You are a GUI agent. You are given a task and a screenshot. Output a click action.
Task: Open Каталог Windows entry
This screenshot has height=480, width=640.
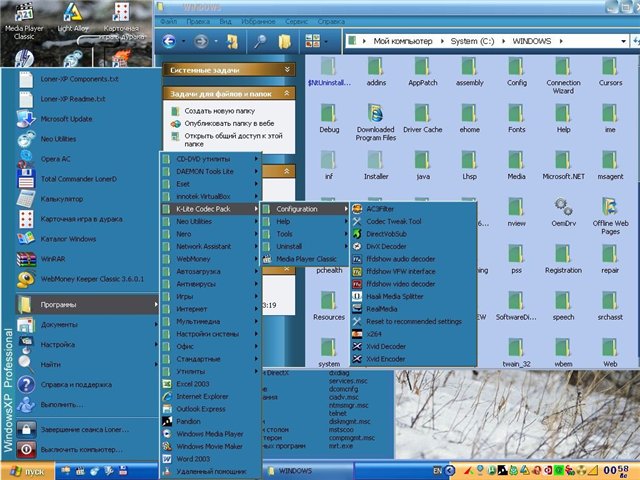pos(87,239)
